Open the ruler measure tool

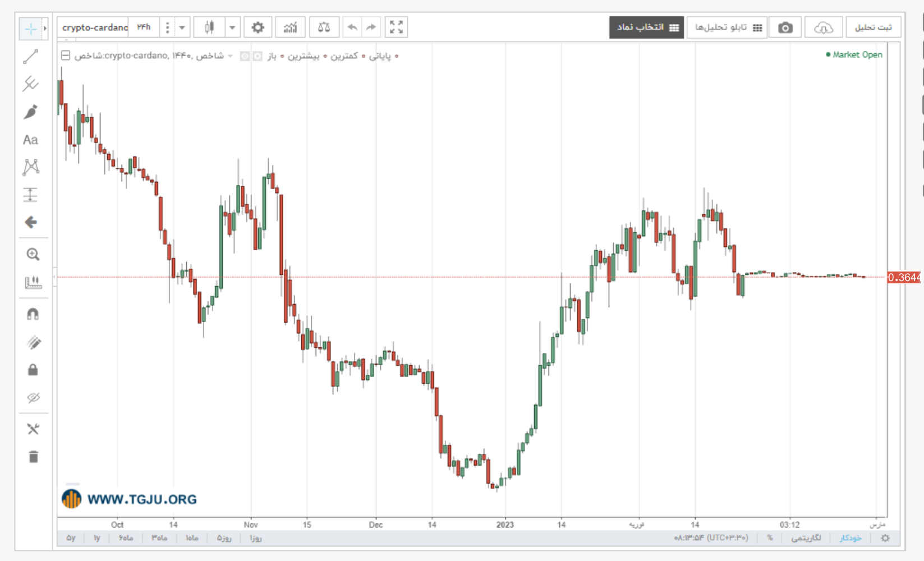click(x=33, y=282)
